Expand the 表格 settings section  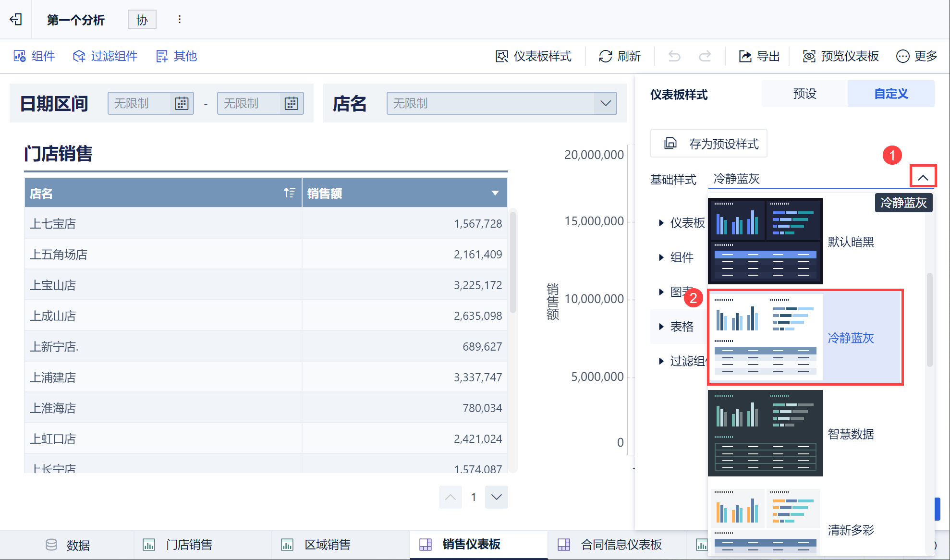[x=677, y=327]
